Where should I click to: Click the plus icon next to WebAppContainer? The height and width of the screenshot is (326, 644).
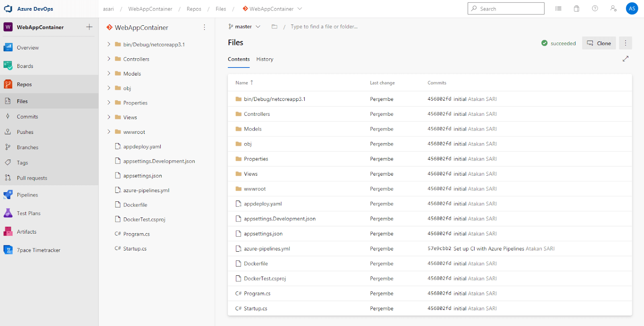point(89,27)
